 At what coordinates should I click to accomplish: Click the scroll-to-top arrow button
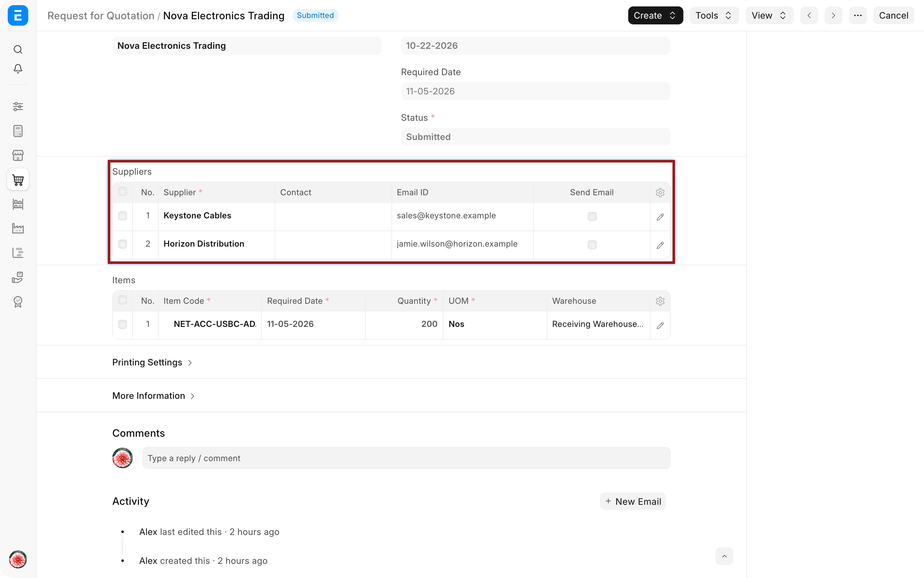724,556
